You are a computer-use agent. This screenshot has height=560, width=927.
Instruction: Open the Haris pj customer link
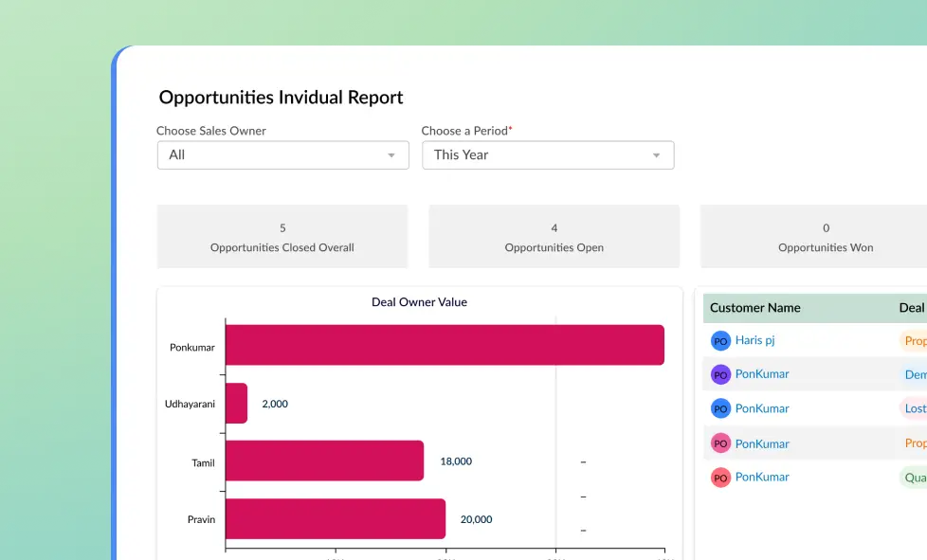click(754, 340)
